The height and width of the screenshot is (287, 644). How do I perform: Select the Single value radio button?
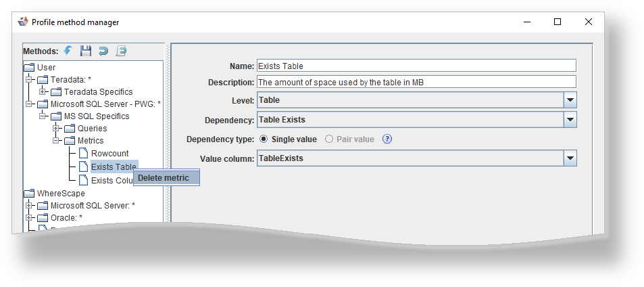click(x=264, y=139)
